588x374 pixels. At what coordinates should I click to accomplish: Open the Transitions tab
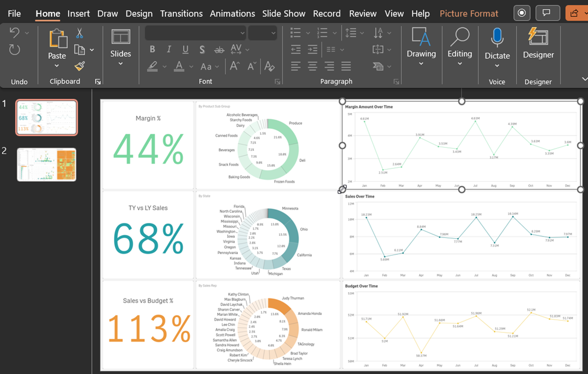pos(181,13)
